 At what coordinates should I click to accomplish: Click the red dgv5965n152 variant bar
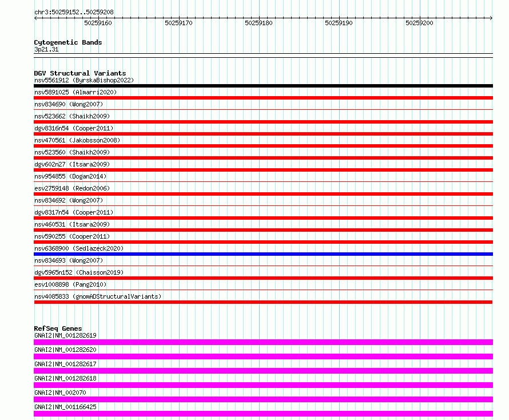pyautogui.click(x=263, y=278)
